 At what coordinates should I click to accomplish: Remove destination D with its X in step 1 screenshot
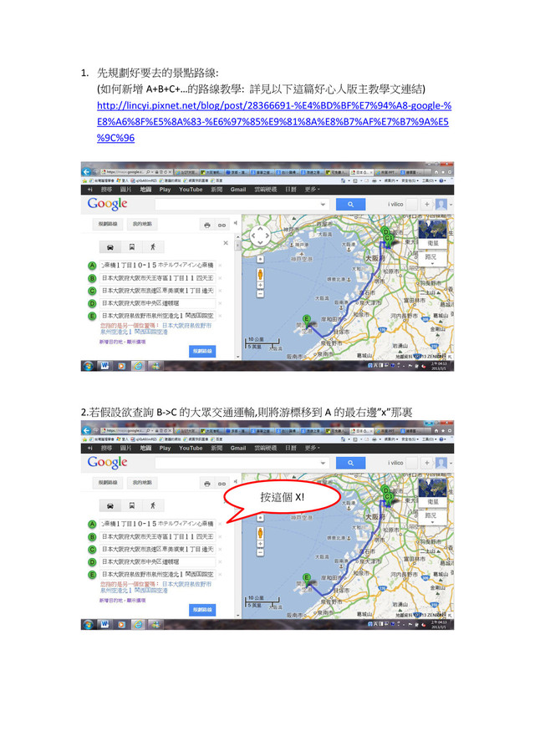220,303
